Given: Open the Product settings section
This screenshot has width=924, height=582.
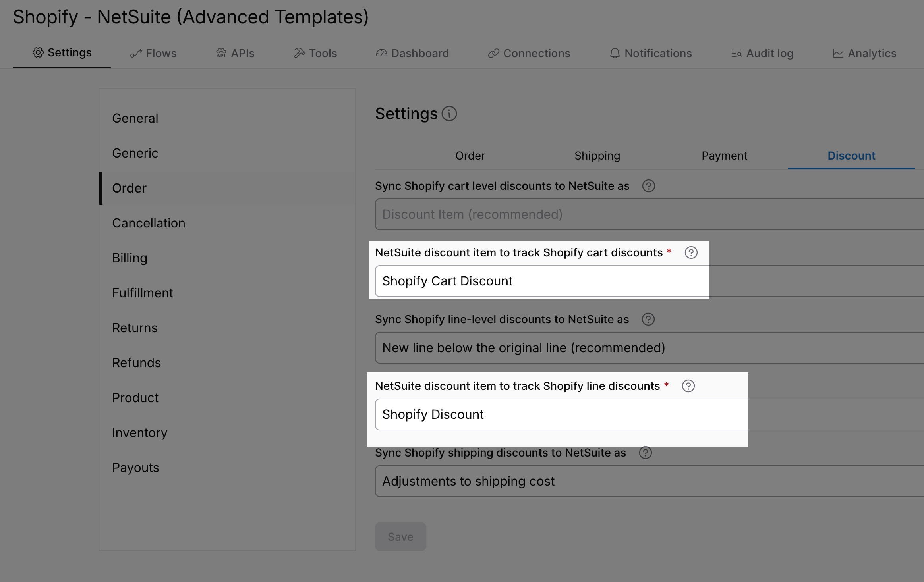Looking at the screenshot, I should pos(227,398).
